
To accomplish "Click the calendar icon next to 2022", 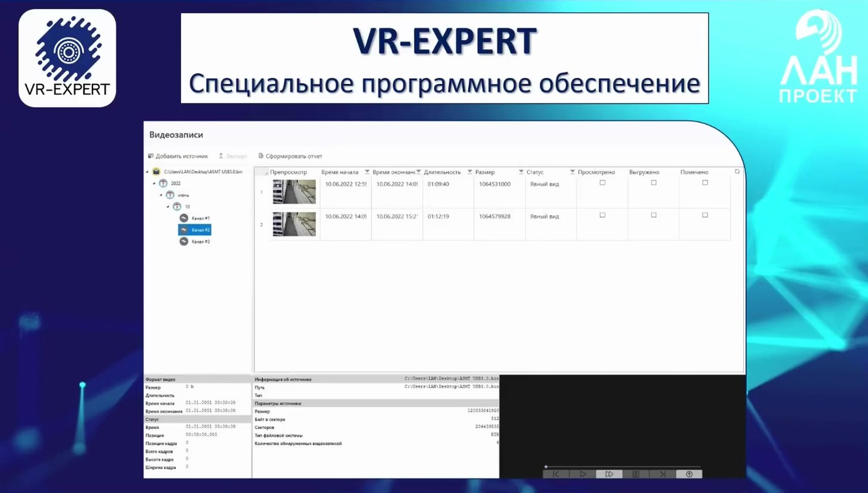I will [x=163, y=184].
